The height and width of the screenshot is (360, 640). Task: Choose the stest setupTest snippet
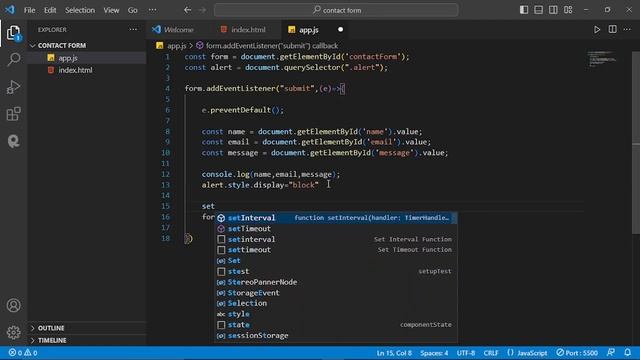pyautogui.click(x=336, y=271)
